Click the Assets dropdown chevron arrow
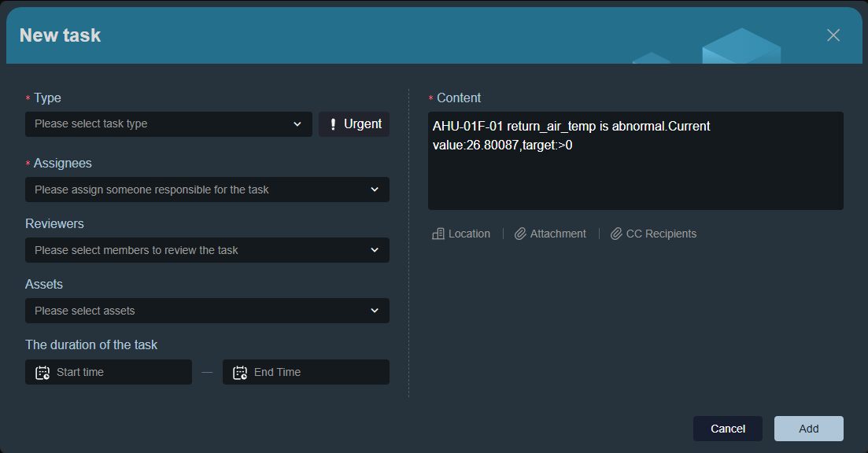The image size is (868, 453). pyautogui.click(x=375, y=311)
